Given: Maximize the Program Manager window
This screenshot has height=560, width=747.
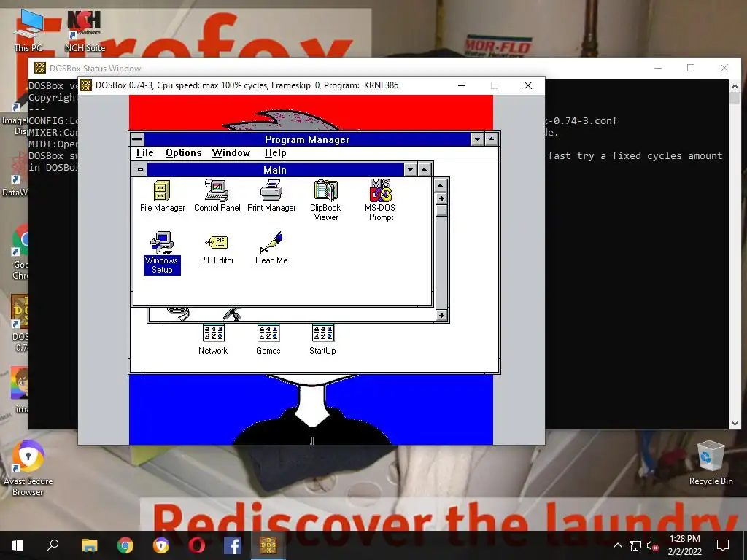Looking at the screenshot, I should pyautogui.click(x=491, y=139).
